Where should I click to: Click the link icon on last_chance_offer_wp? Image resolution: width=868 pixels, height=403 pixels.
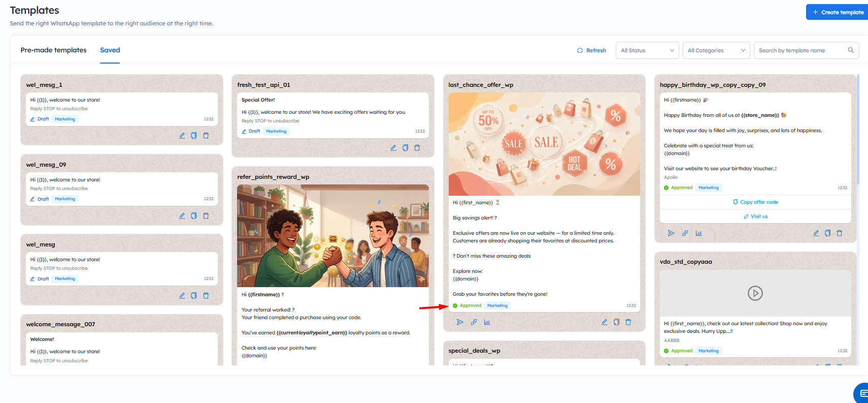(474, 322)
